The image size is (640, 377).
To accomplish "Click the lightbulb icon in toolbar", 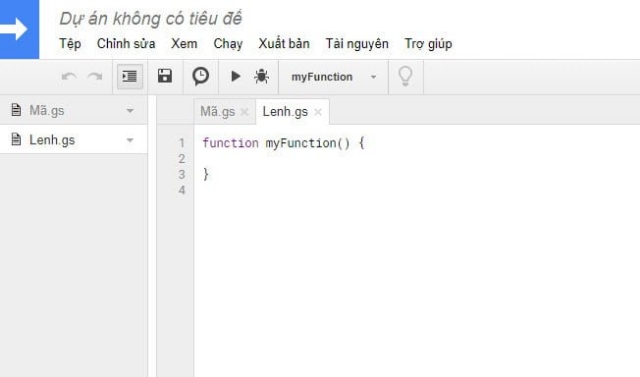I will pos(405,76).
